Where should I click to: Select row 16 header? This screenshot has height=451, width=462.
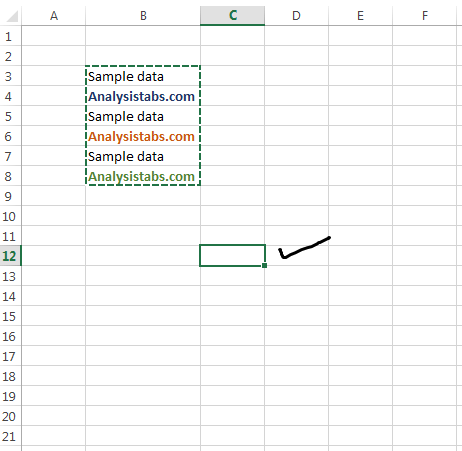9,336
